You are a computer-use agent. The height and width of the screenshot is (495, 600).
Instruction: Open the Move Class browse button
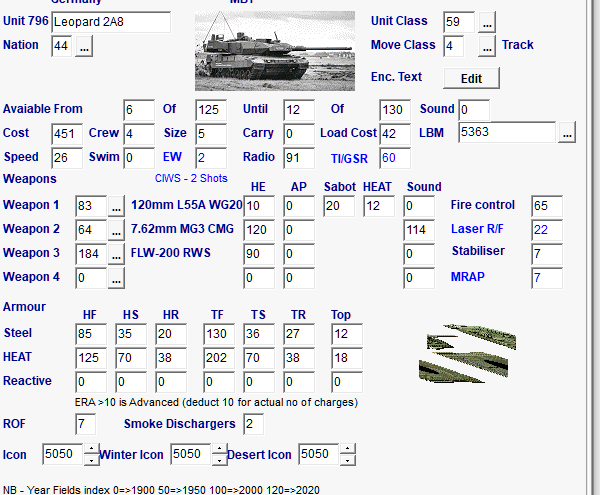pyautogui.click(x=487, y=46)
